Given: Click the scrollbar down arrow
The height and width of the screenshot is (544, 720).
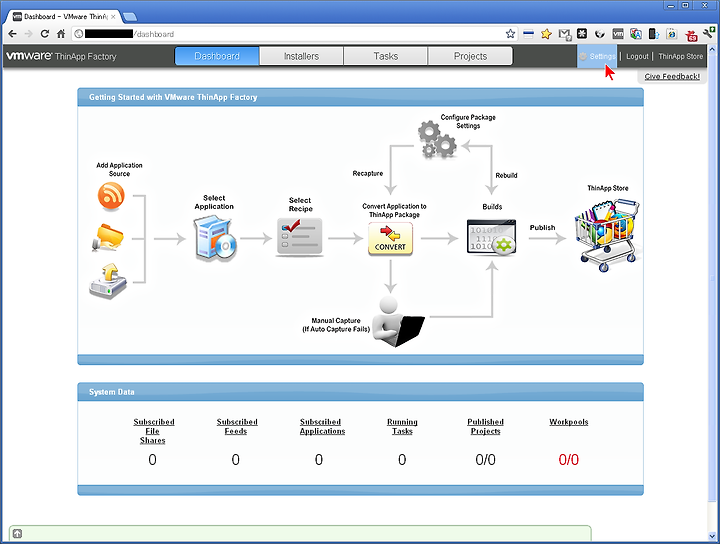Looking at the screenshot, I should pyautogui.click(x=712, y=536).
